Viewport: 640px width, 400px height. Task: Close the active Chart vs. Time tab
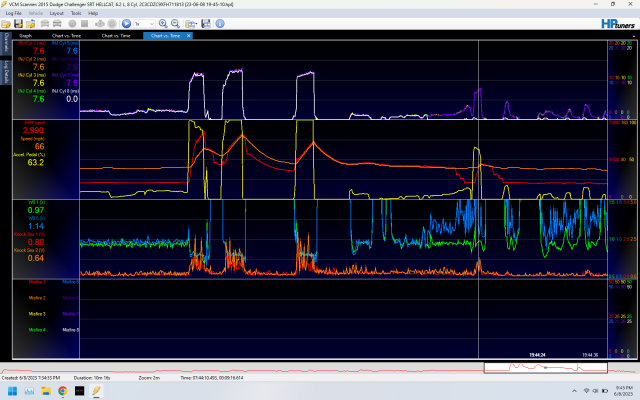tap(190, 35)
